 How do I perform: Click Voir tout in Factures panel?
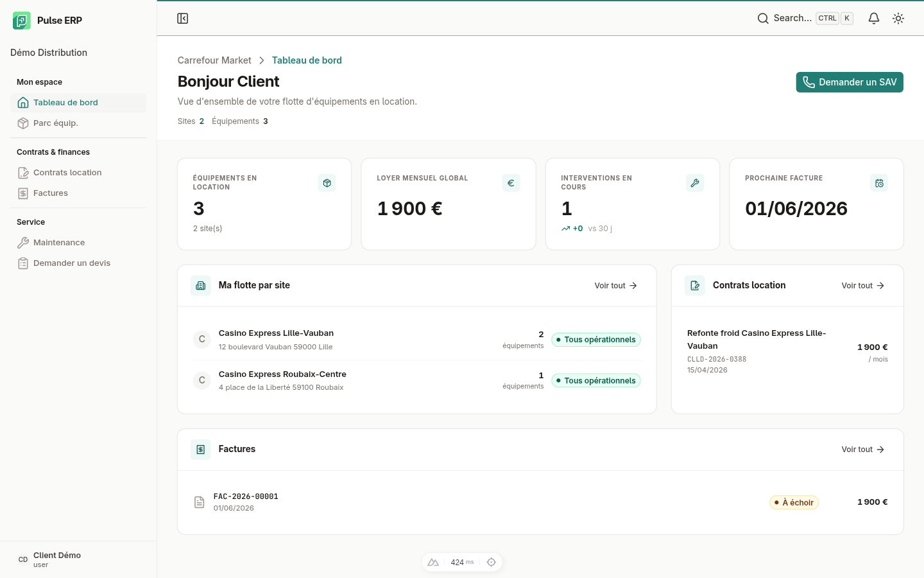coord(863,450)
